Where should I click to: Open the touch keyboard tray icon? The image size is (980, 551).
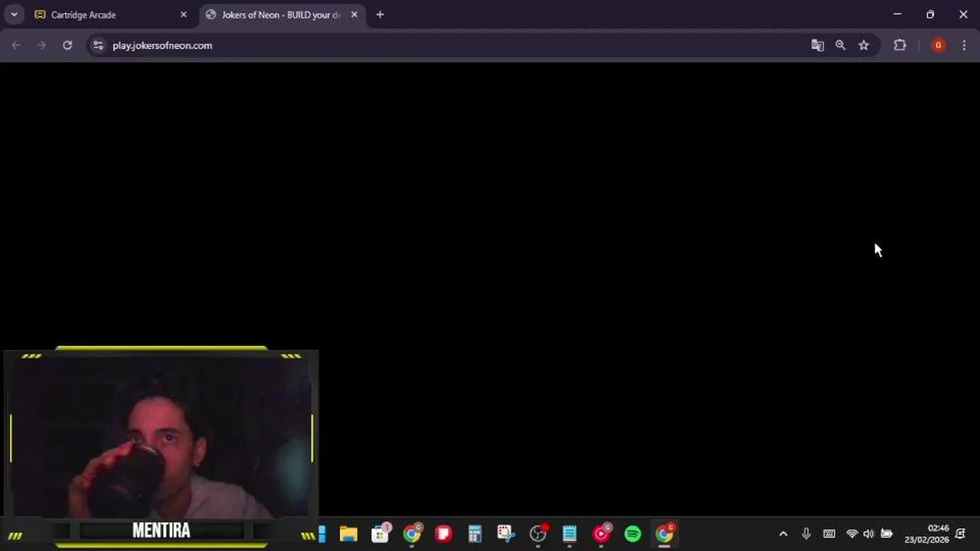829,533
